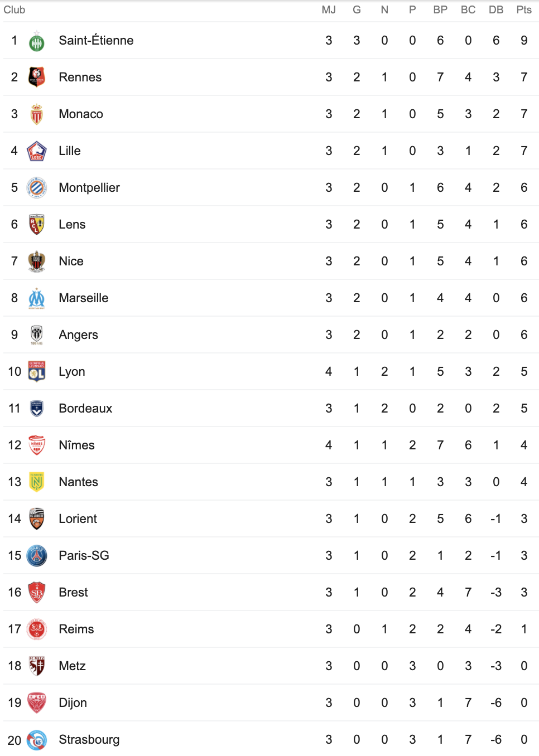
Task: Click the Pts column header
Action: 524,10
